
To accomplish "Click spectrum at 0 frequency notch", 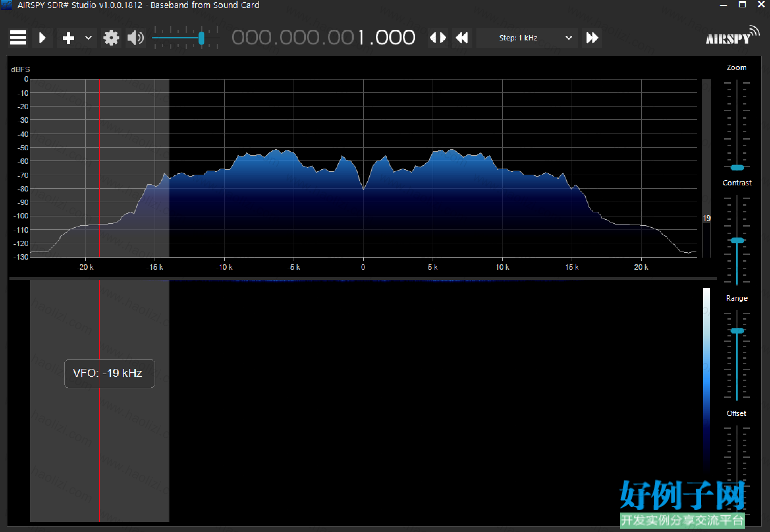I will point(363,189).
